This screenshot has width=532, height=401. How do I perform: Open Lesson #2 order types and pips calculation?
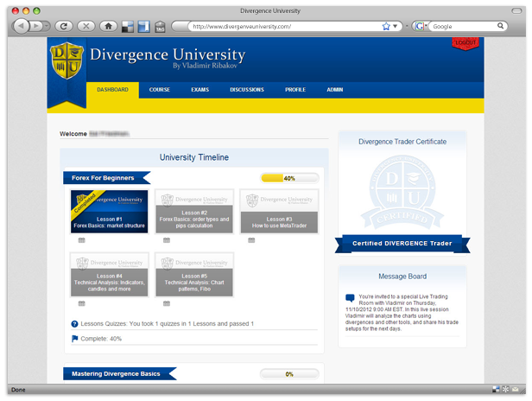click(194, 212)
